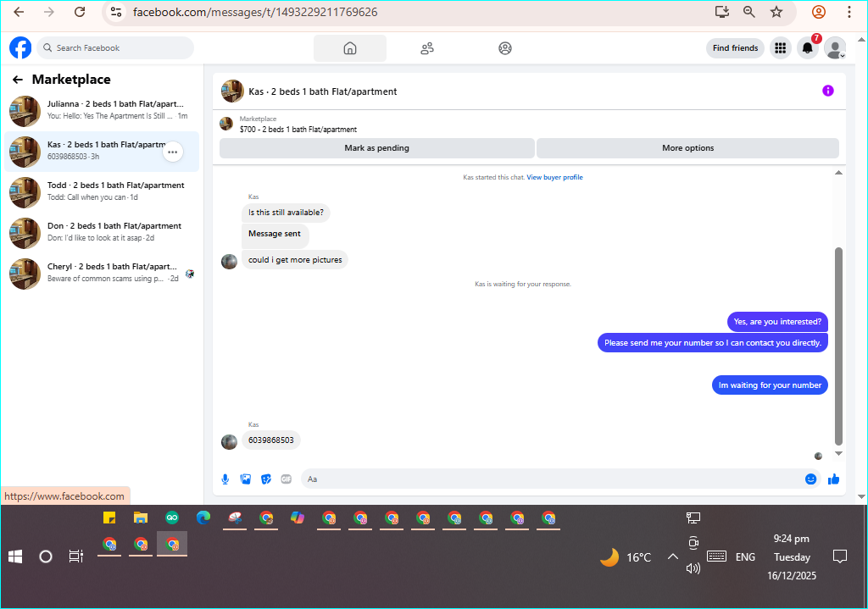Screen dimensions: 868x609
Task: Open the Don conversation
Action: (x=102, y=233)
